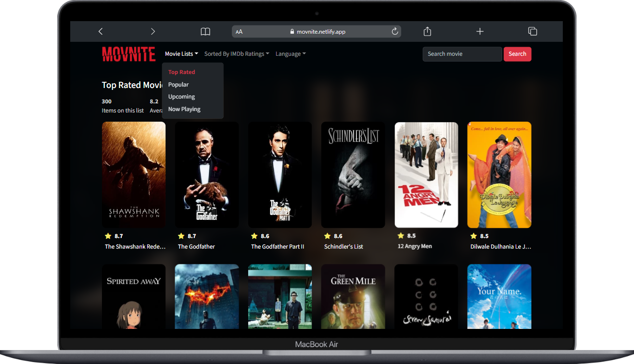Click the star icon beside Dilwale Dulhania rating
Screen dimensions: 634x364
(x=474, y=236)
